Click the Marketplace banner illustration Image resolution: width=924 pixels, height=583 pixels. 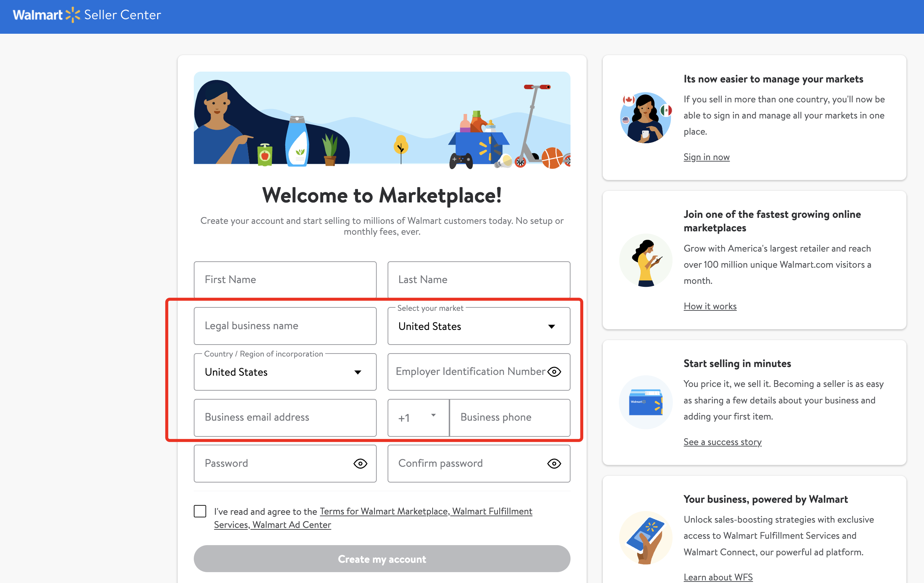(x=382, y=120)
